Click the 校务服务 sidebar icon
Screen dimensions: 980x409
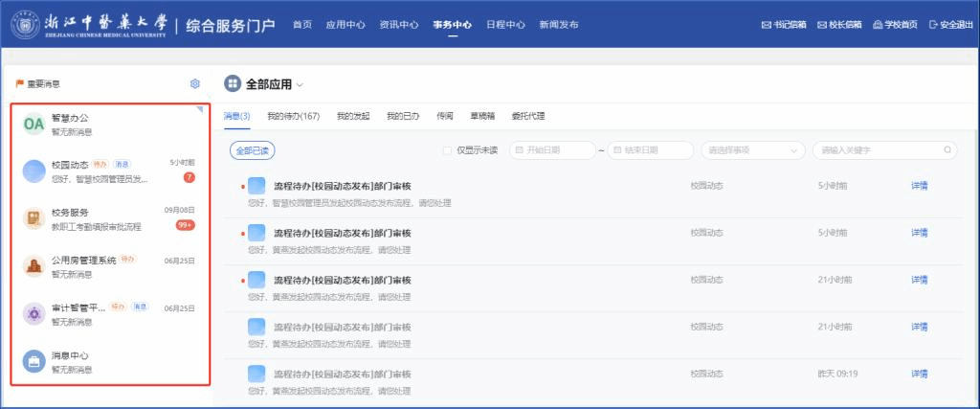(x=33, y=217)
